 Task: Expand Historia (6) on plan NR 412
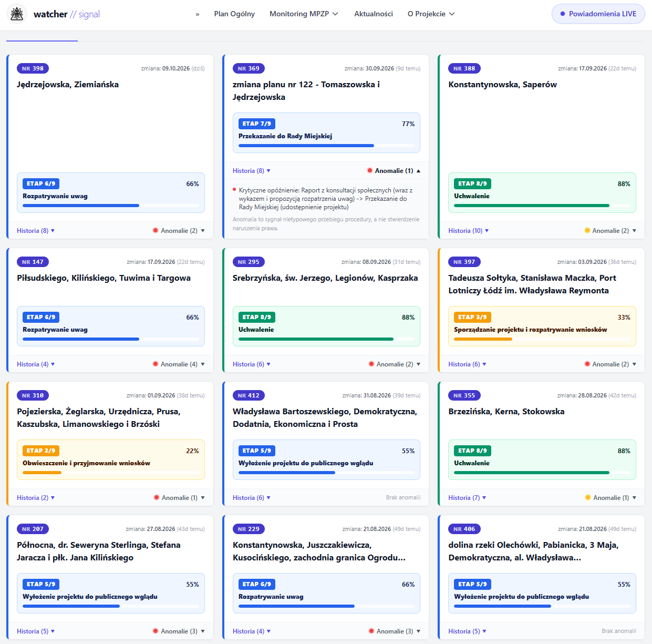tap(252, 498)
